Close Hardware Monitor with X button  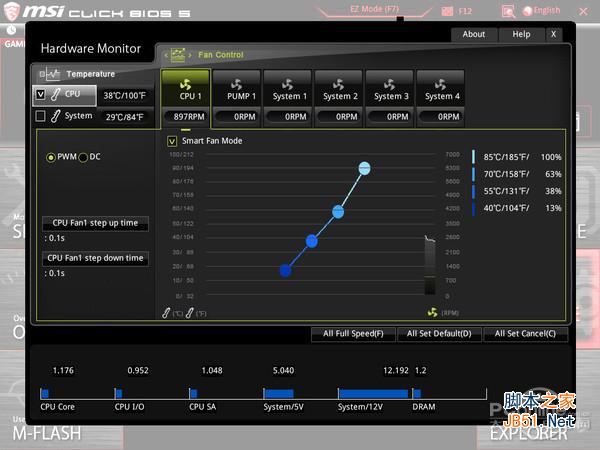554,34
